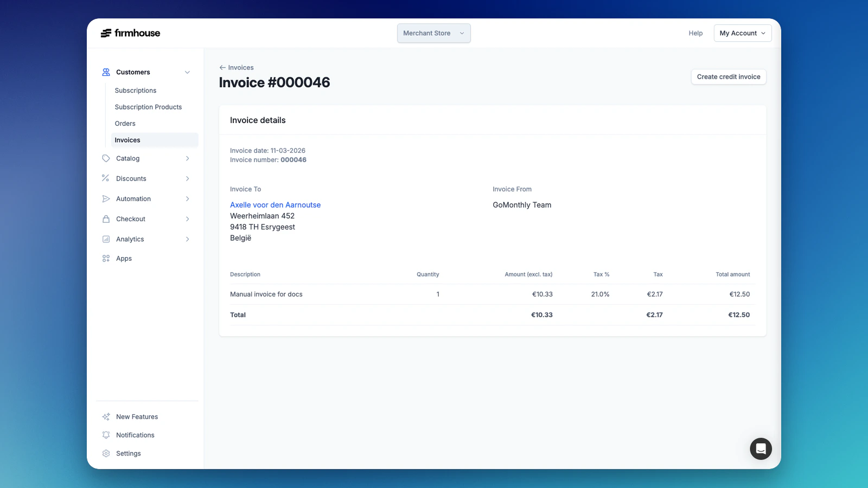Open the Merchant Store selector
Image resolution: width=868 pixels, height=488 pixels.
tap(433, 33)
